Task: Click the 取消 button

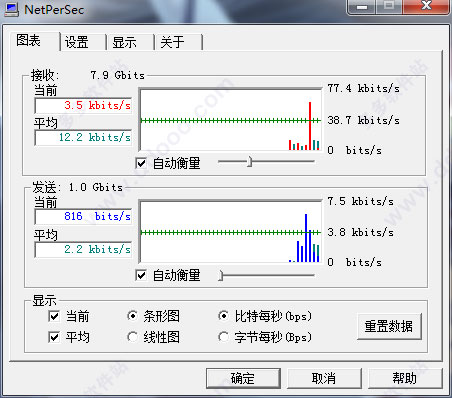Action: [x=324, y=378]
